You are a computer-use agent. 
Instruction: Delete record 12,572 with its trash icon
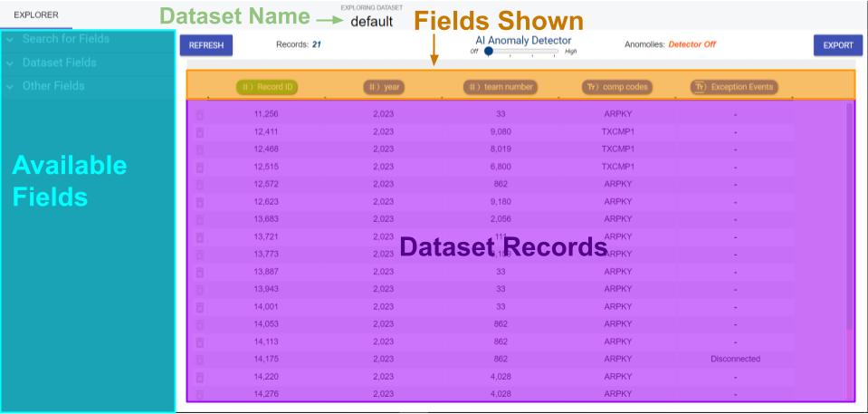[x=200, y=185]
